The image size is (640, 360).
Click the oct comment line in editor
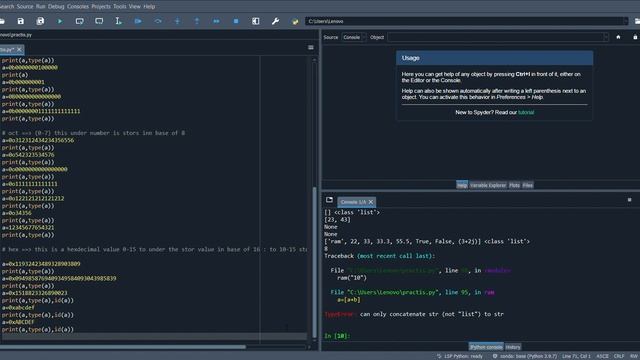point(93,133)
